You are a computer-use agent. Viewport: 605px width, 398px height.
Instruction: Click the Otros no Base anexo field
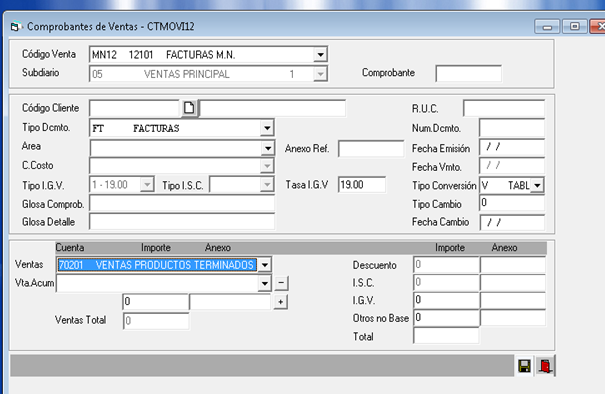coord(513,318)
